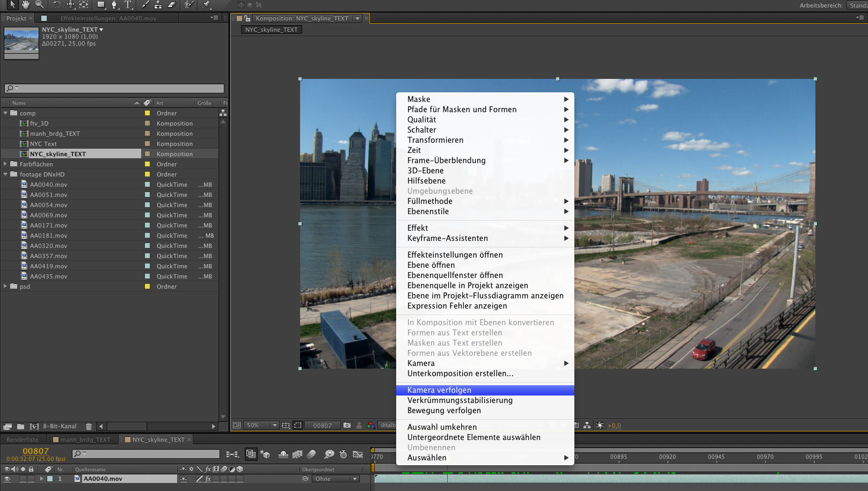Select the Zoom magnifier tool

pyautogui.click(x=40, y=5)
